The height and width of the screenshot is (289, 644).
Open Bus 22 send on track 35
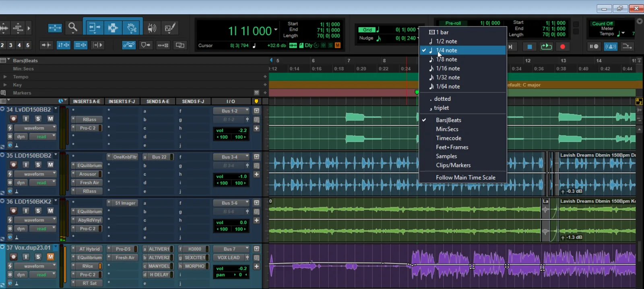pos(158,157)
